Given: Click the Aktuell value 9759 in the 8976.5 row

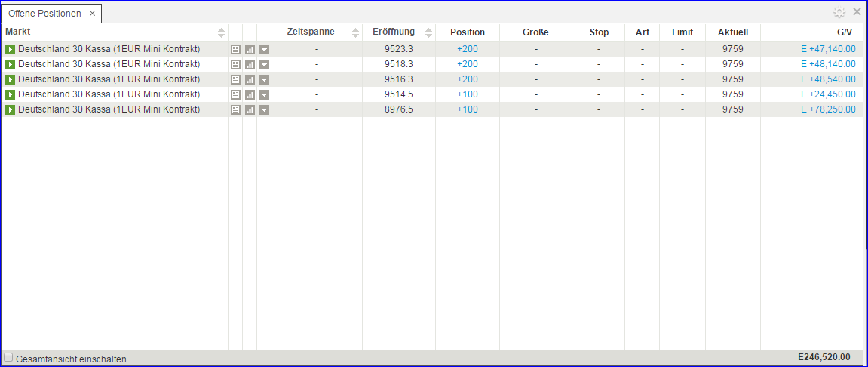Looking at the screenshot, I should pyautogui.click(x=733, y=109).
